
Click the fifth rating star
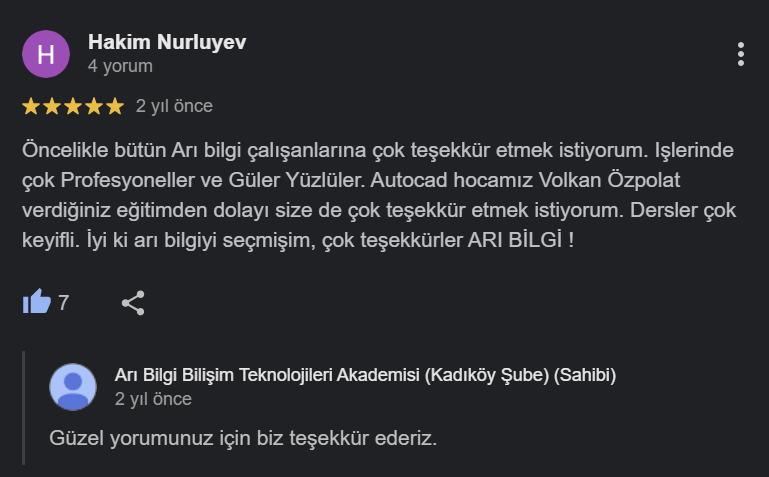115,106
